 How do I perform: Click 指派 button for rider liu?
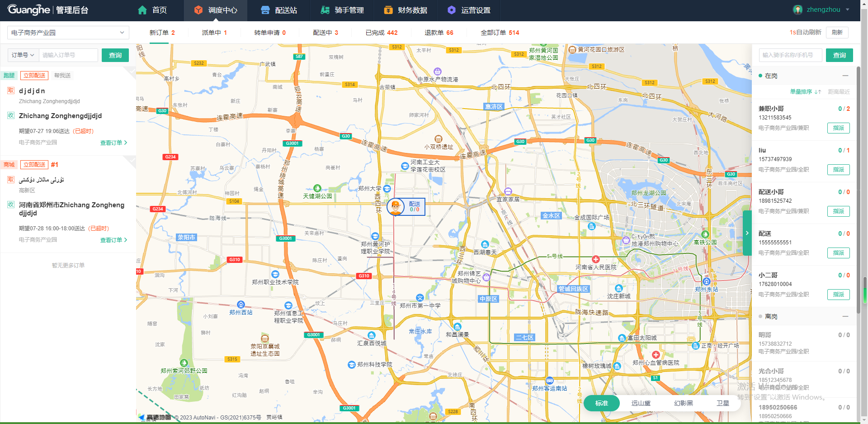(838, 170)
